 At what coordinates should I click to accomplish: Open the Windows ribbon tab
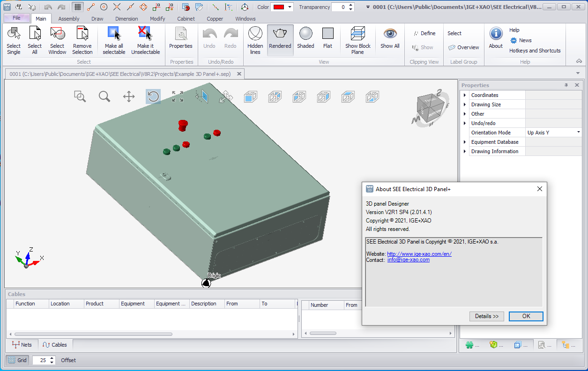tap(246, 19)
